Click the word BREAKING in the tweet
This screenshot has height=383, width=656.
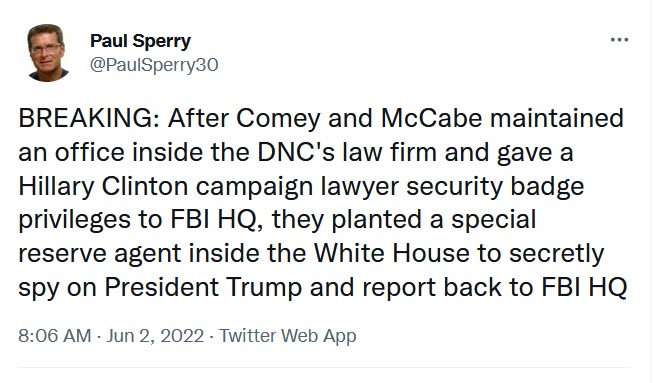(87, 118)
